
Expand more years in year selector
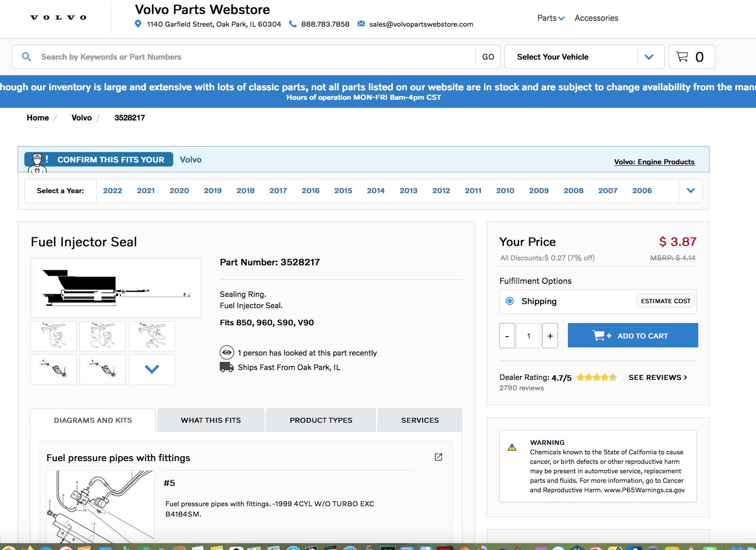690,190
